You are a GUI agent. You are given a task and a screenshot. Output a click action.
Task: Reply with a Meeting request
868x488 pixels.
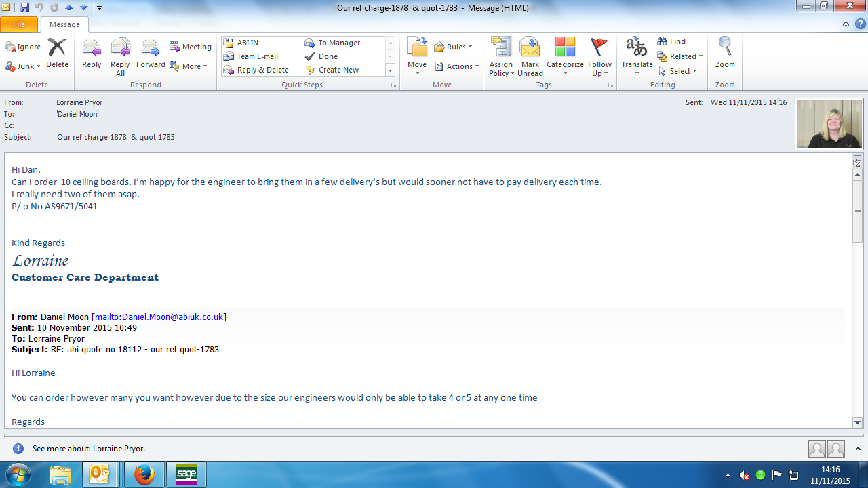[x=191, y=47]
